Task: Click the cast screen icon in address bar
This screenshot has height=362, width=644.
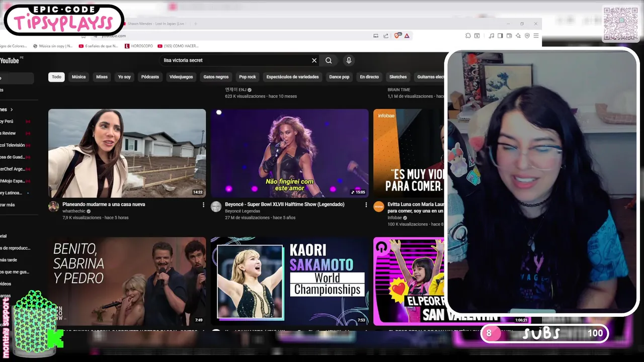Action: [x=376, y=36]
